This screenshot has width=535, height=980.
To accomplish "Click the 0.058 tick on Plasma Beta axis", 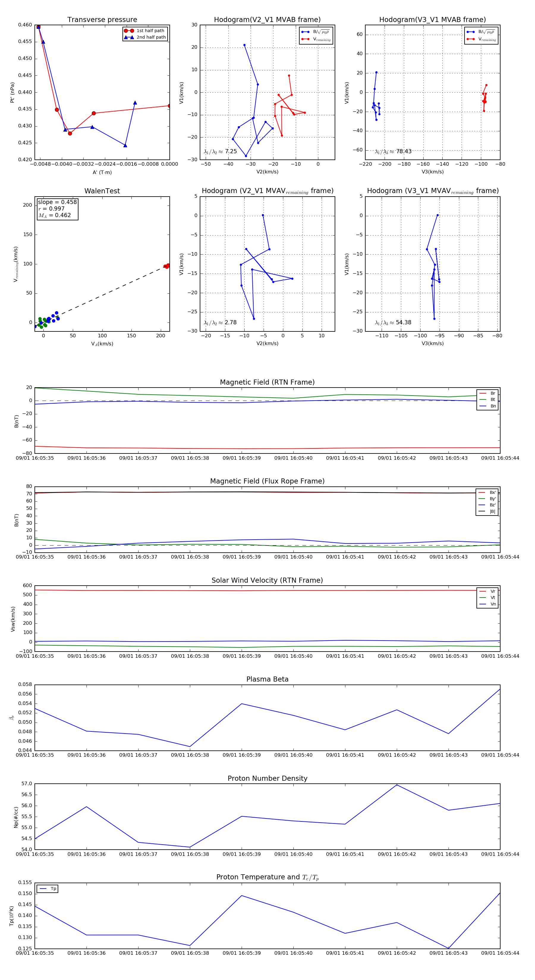I will [25, 685].
